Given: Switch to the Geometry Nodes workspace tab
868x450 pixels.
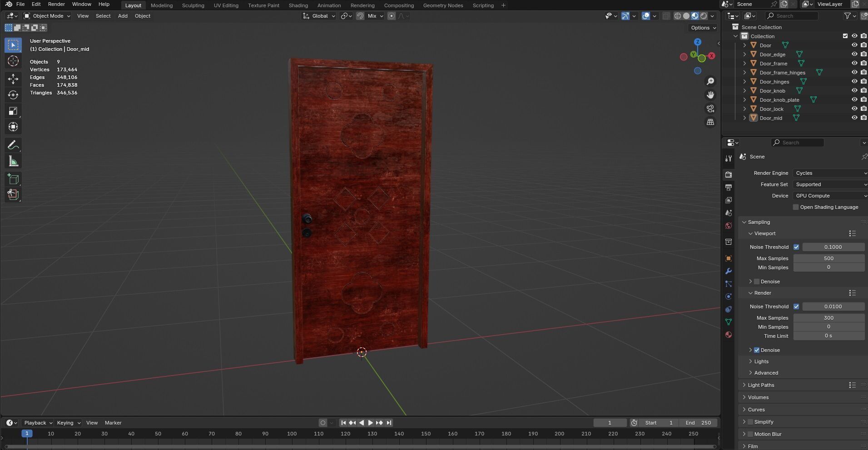Looking at the screenshot, I should pyautogui.click(x=443, y=5).
